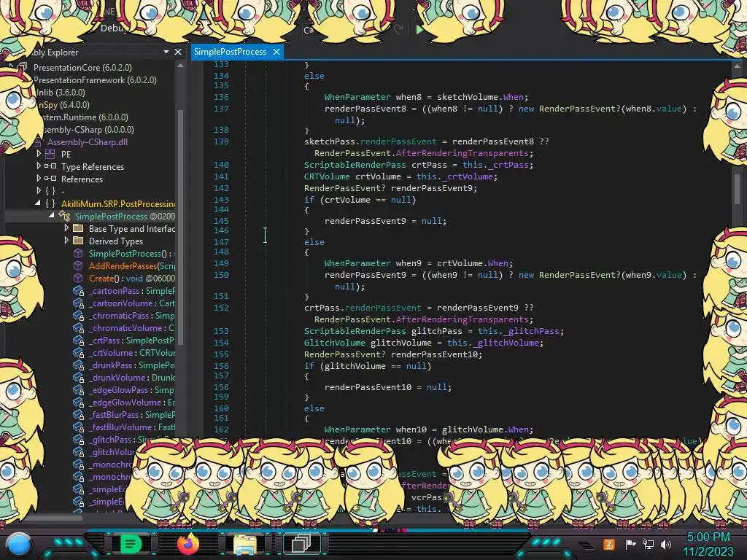Expand the PE tree node
The height and width of the screenshot is (560, 747).
coord(39,153)
